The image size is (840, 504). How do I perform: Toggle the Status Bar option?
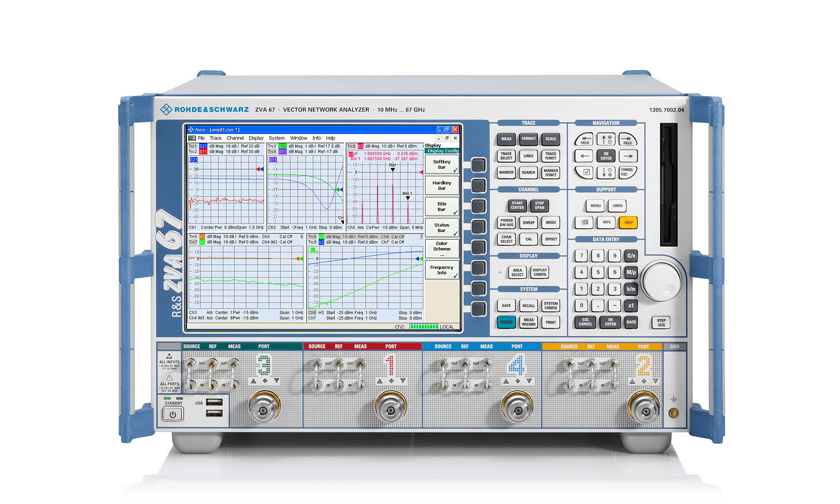442,227
